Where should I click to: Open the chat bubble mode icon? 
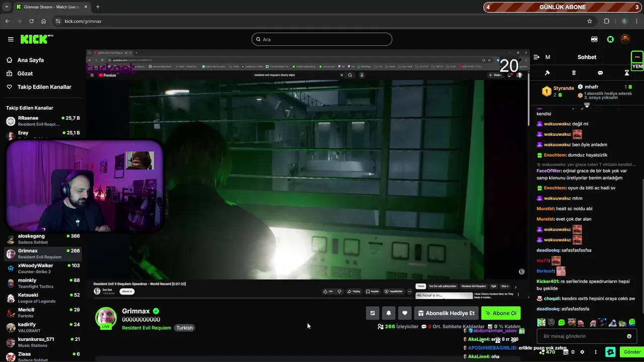[x=600, y=73]
